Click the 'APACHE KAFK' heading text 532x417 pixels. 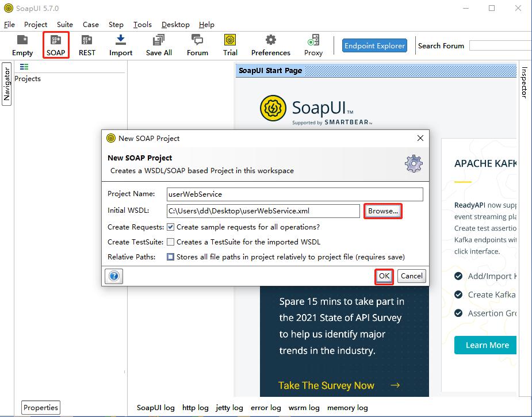(485, 163)
